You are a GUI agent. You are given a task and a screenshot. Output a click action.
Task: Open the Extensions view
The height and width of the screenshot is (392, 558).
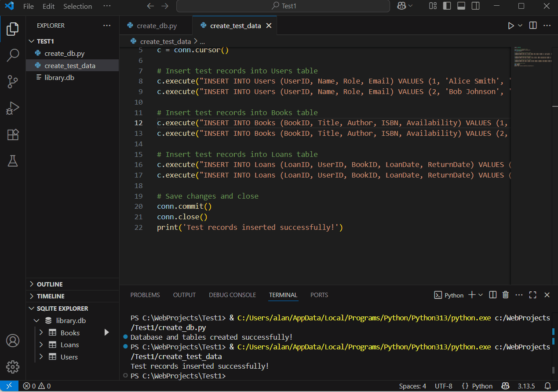coord(13,135)
